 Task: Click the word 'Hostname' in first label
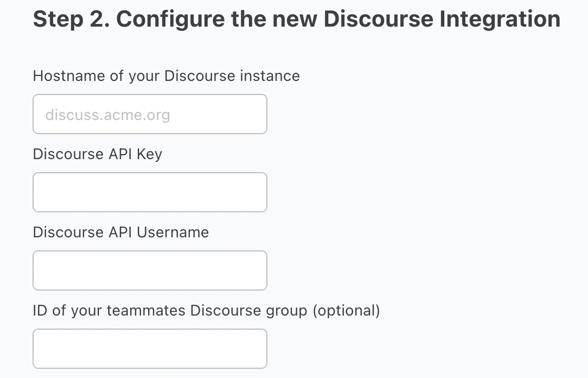[69, 76]
